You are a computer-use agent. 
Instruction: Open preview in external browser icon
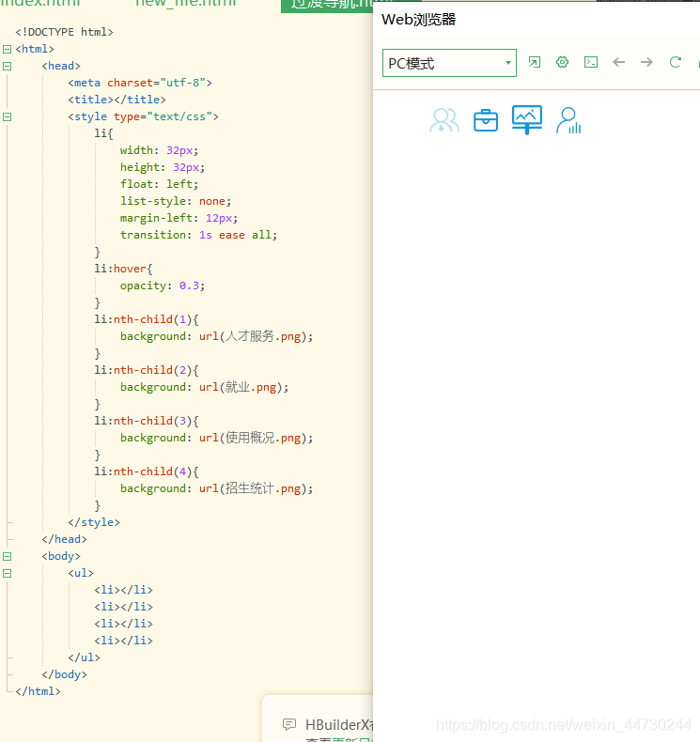pos(535,62)
